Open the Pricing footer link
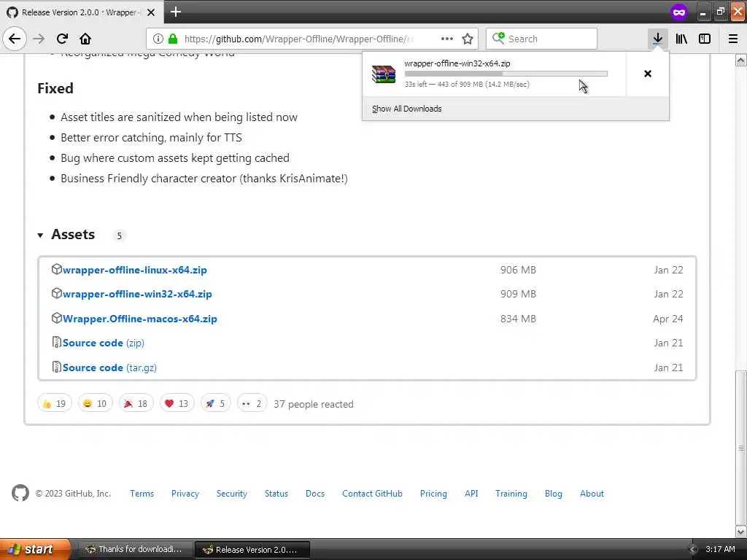 [433, 494]
